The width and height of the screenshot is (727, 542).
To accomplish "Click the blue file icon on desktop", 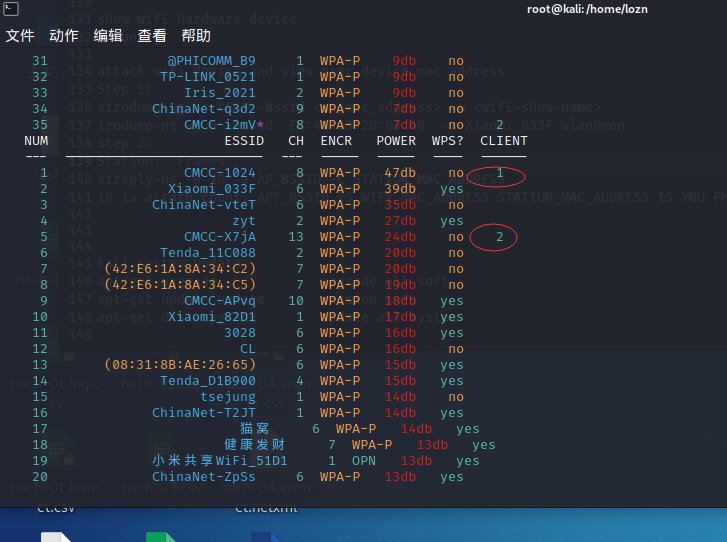I will point(266,537).
